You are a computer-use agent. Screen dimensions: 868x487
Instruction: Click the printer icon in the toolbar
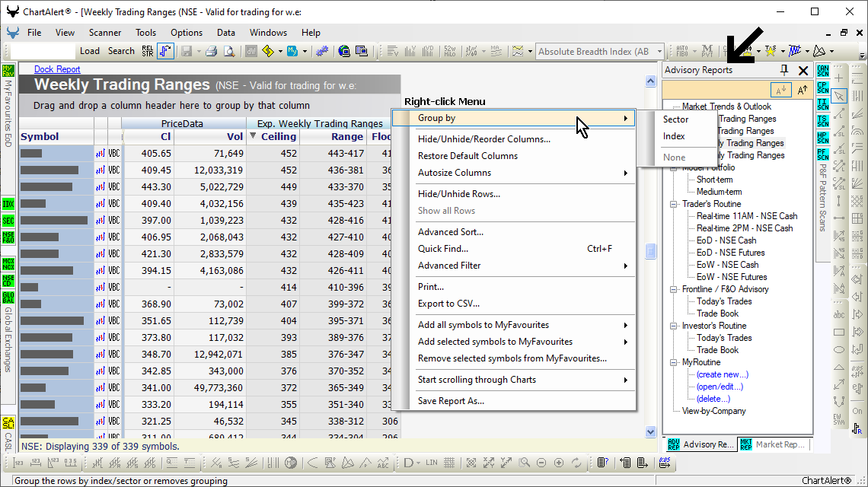click(x=211, y=52)
